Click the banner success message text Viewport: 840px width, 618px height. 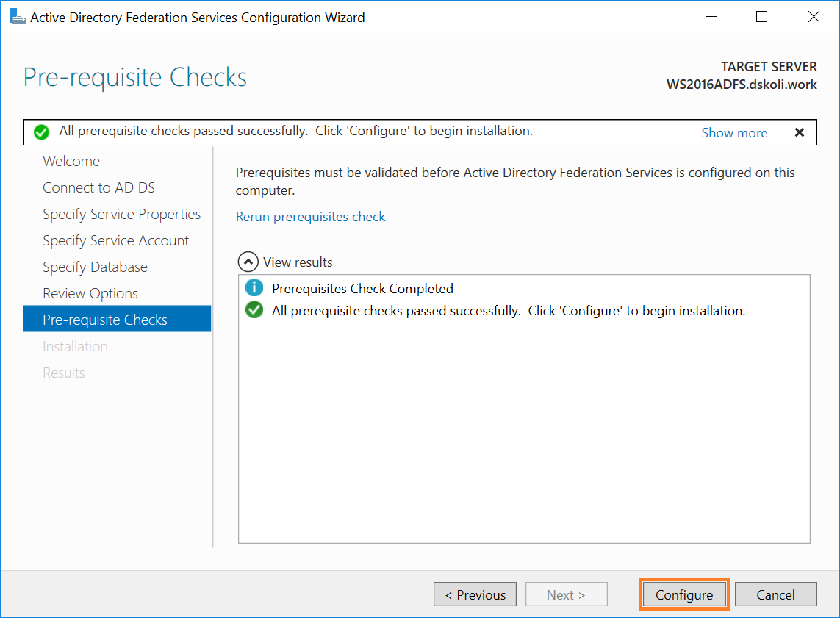pos(295,132)
